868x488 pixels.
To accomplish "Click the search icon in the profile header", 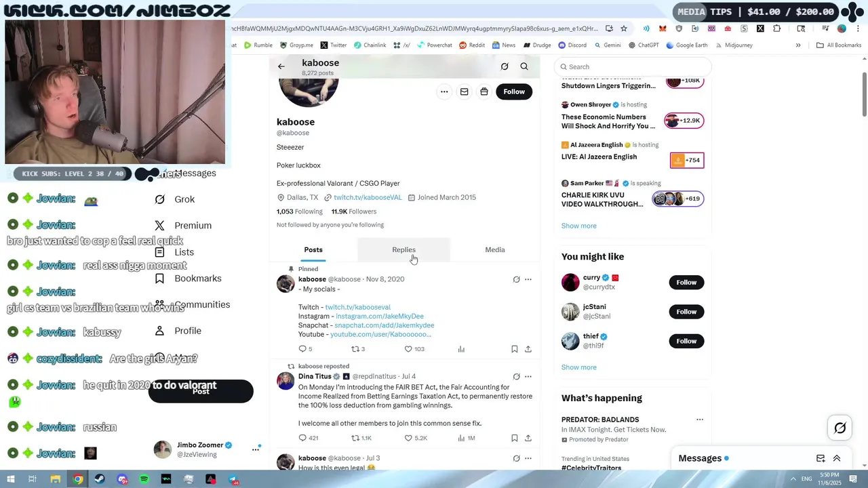I will coord(524,66).
